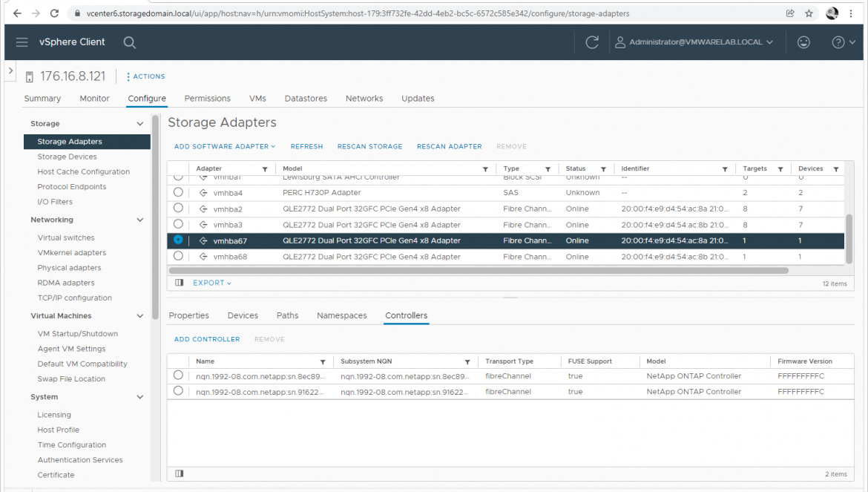The height and width of the screenshot is (492, 868).
Task: Open the help question mark menu
Action: click(844, 42)
